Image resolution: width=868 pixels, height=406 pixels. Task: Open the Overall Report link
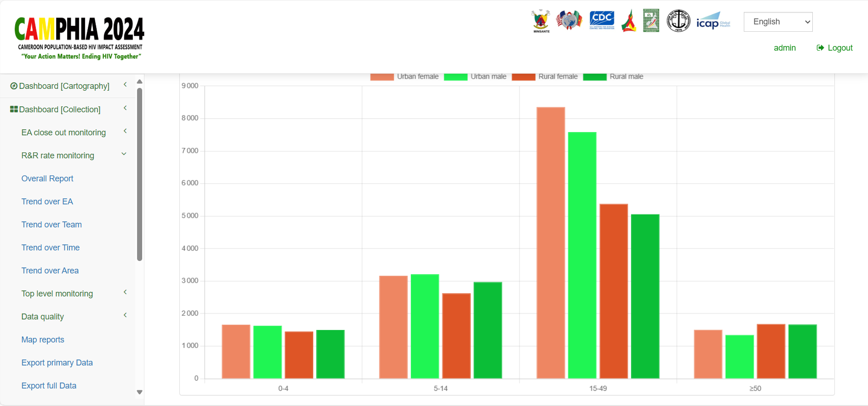pyautogui.click(x=47, y=179)
